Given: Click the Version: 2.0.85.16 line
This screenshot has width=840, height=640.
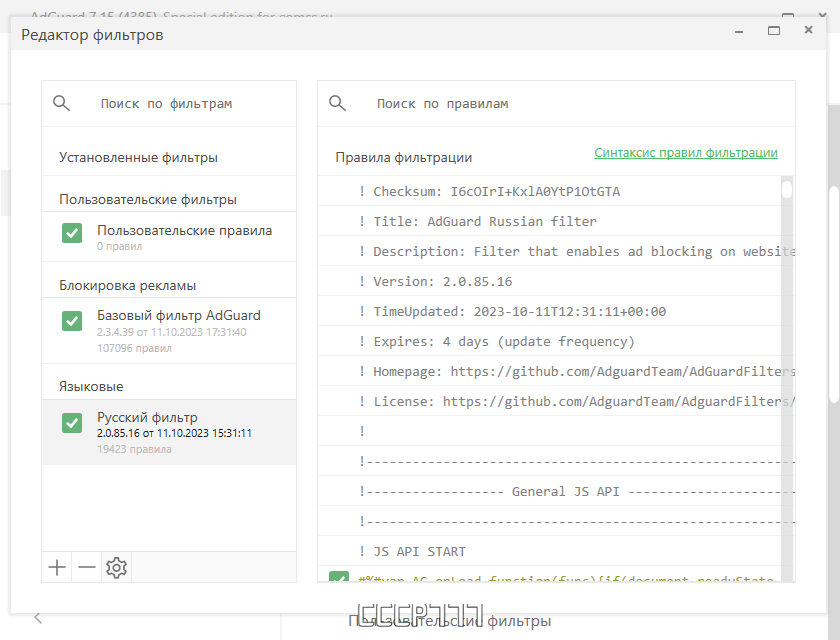Looking at the screenshot, I should coord(556,281).
